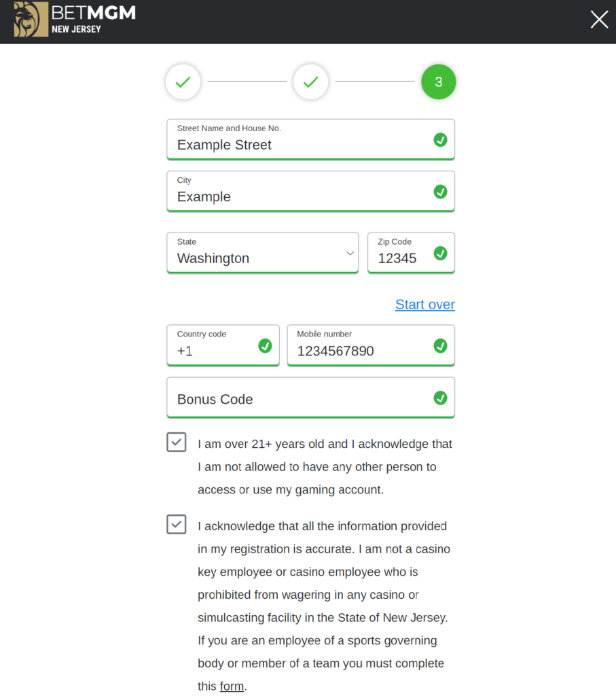
Task: Focus the Mobile number input field
Action: click(360, 351)
